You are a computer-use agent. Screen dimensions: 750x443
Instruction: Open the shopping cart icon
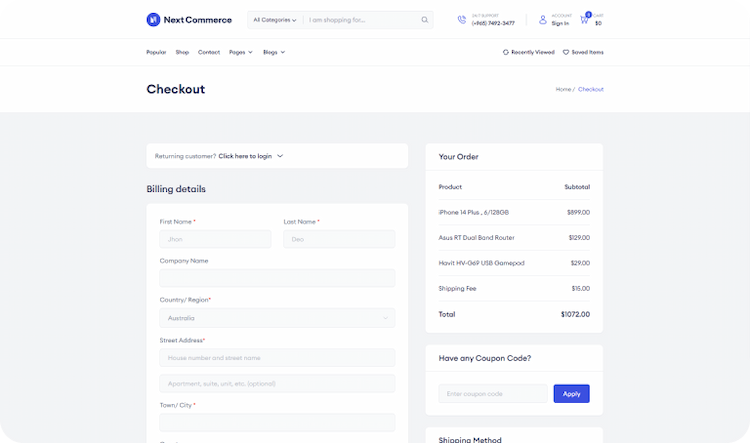584,20
